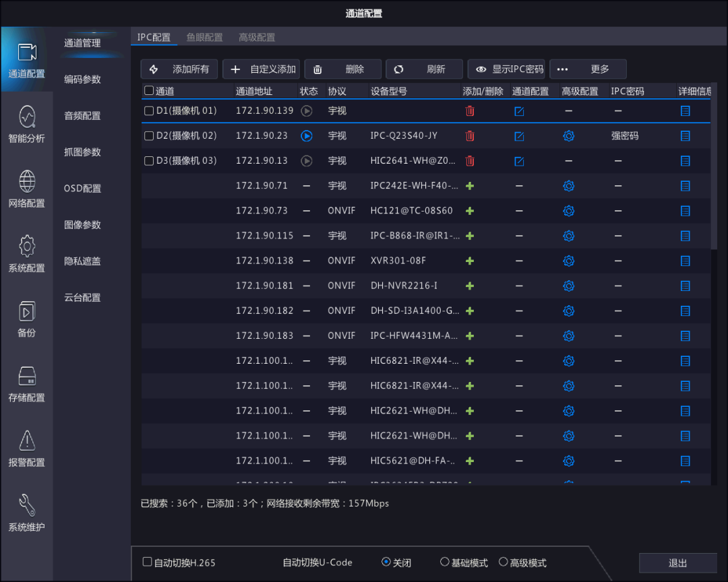
Task: Click the 通道地址 column header
Action: pyautogui.click(x=254, y=91)
